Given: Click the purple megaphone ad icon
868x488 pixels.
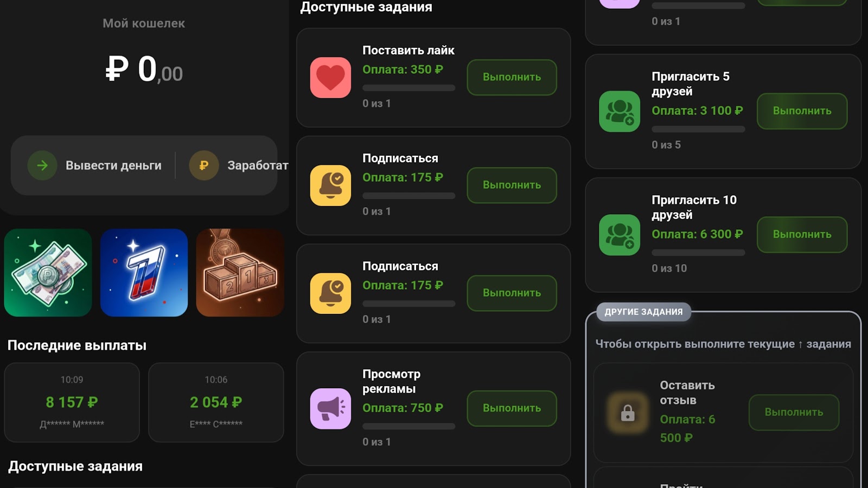Looking at the screenshot, I should click(x=330, y=408).
